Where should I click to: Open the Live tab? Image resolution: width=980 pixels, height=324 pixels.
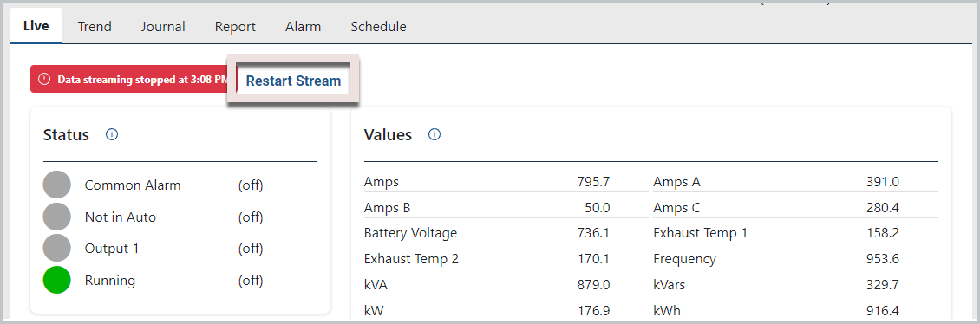pyautogui.click(x=36, y=26)
